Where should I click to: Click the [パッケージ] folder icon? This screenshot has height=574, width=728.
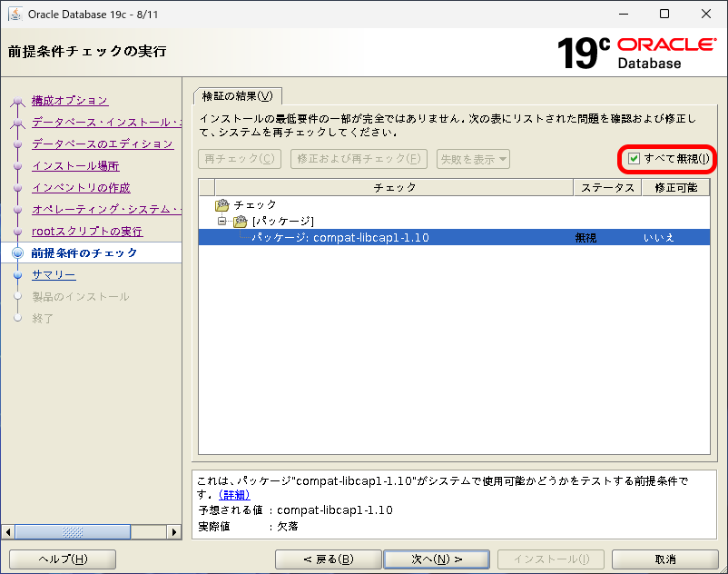[241, 221]
